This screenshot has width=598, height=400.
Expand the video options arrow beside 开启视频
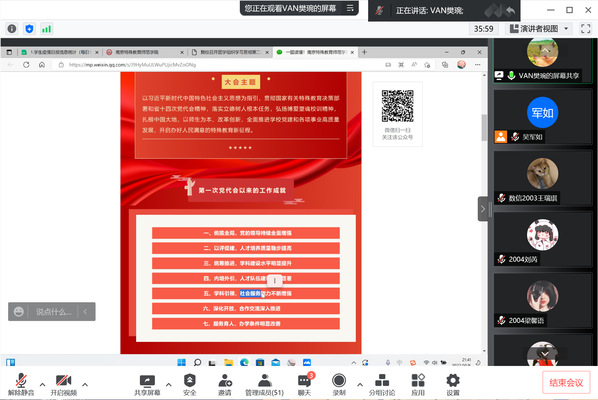[85, 384]
